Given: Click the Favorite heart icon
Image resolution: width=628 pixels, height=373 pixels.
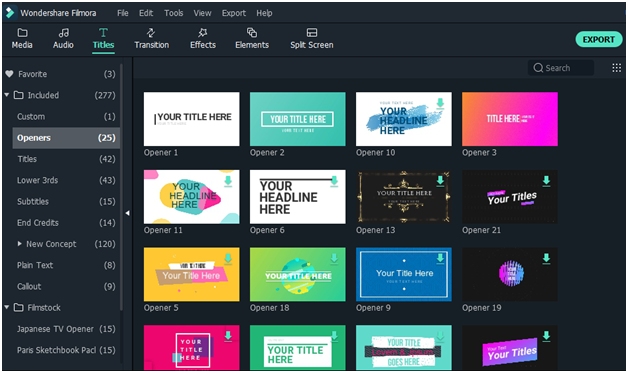Looking at the screenshot, I should click(x=9, y=74).
